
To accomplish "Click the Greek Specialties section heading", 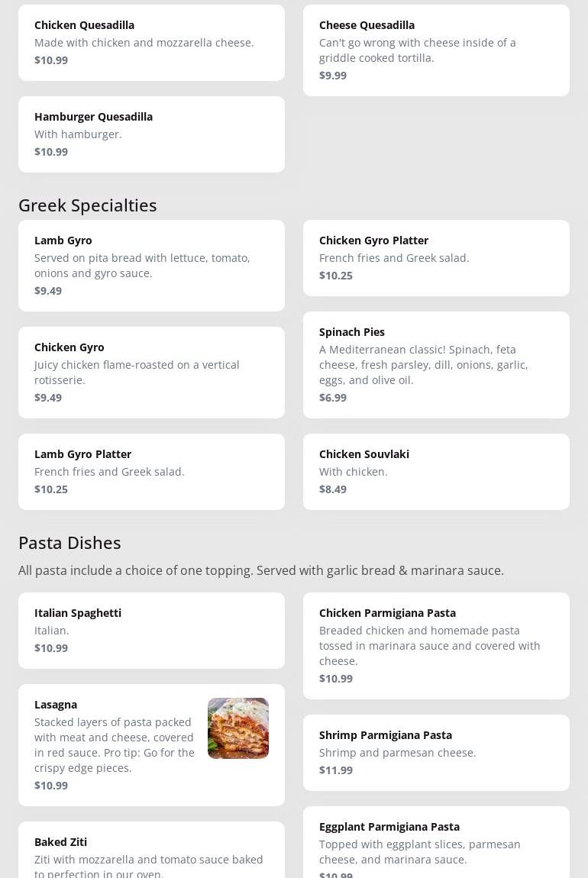I will [x=88, y=205].
